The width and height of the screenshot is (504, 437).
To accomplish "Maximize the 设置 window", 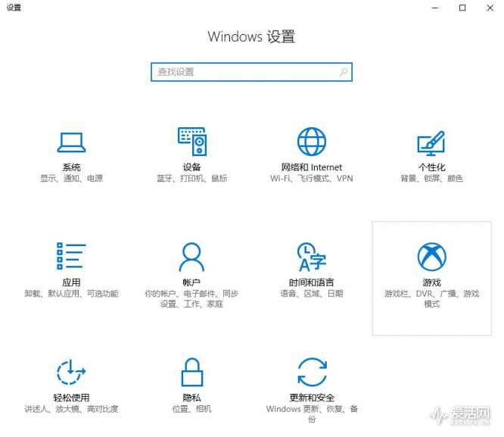I will point(462,8).
